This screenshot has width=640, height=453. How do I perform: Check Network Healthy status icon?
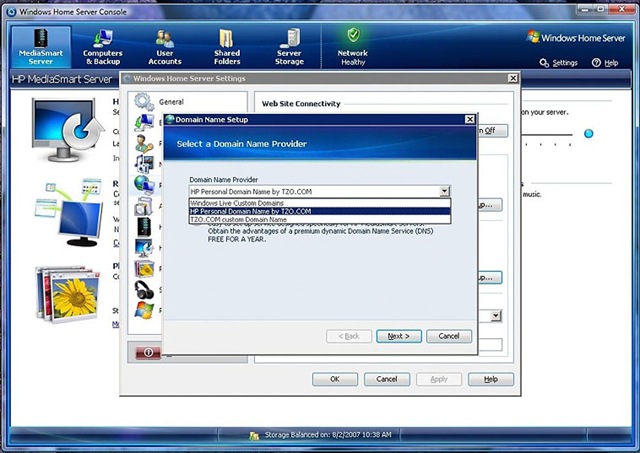pyautogui.click(x=353, y=36)
